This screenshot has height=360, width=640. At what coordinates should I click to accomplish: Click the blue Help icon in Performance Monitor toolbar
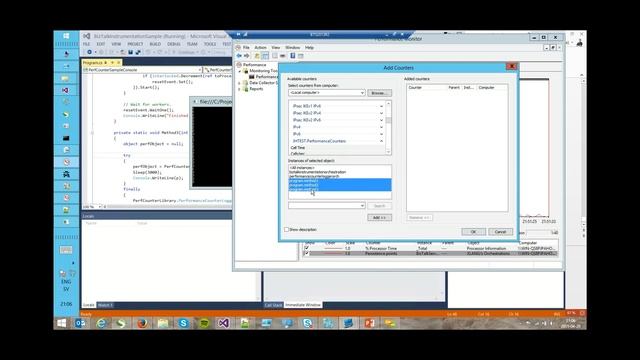[293, 56]
